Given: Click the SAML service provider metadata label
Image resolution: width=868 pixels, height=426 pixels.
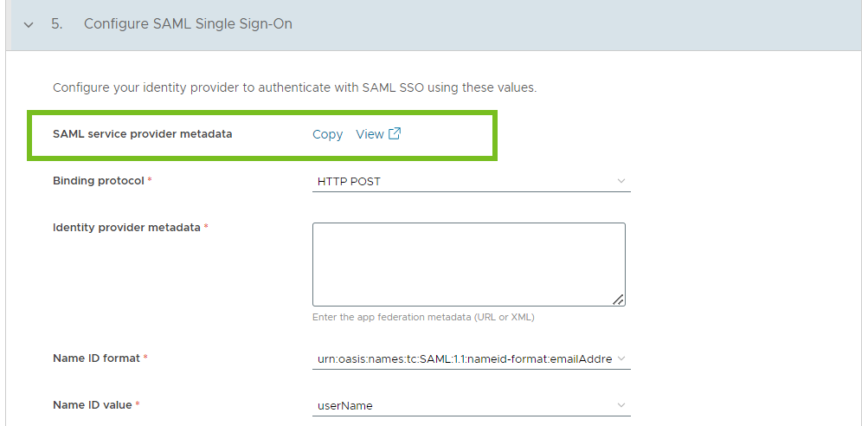Looking at the screenshot, I should [142, 134].
